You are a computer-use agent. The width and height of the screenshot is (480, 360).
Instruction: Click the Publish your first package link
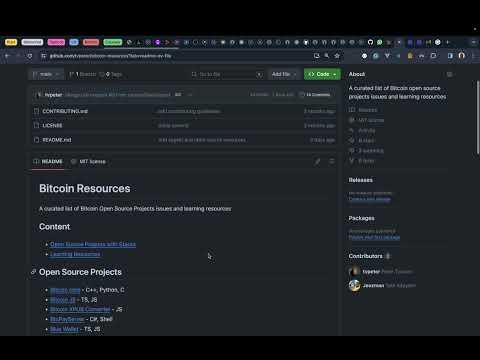pyautogui.click(x=374, y=237)
